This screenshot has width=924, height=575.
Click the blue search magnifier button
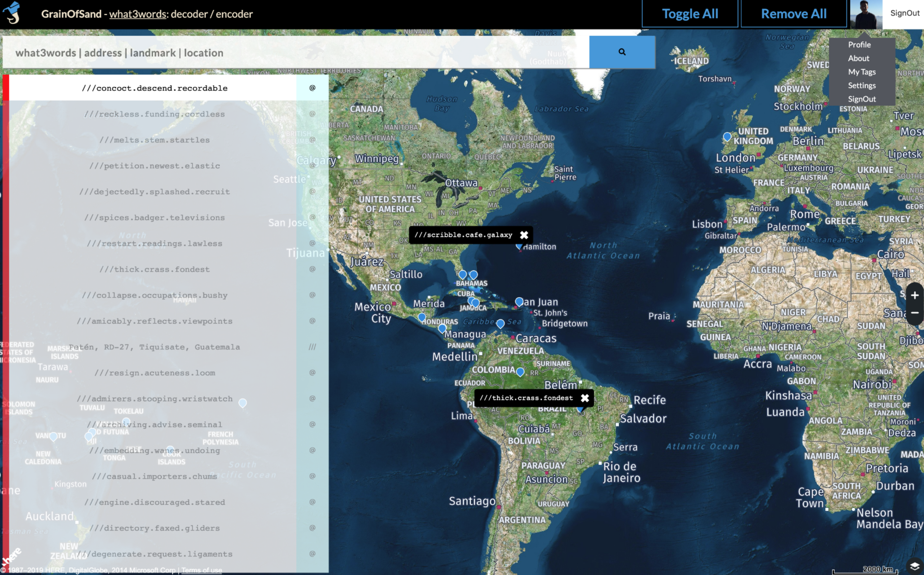(x=622, y=52)
